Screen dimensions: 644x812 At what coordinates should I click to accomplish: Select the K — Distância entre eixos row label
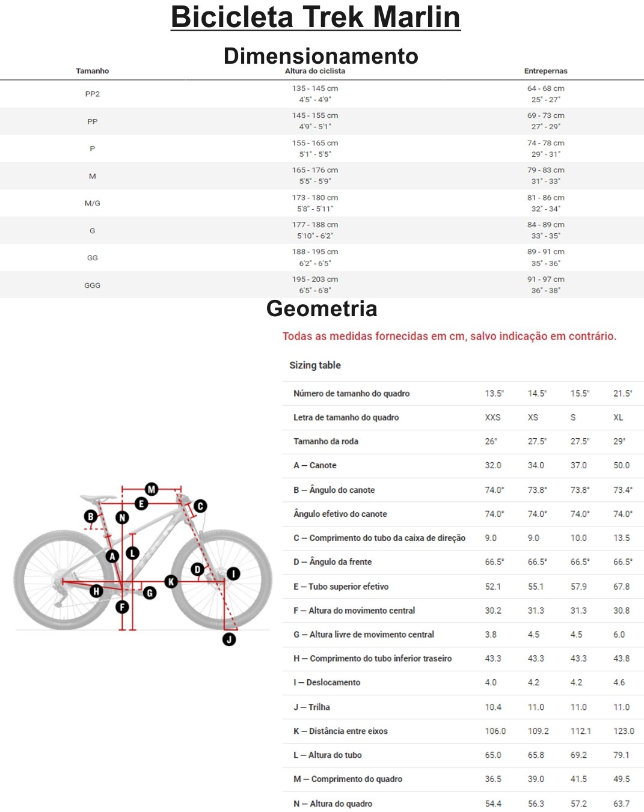(x=340, y=731)
